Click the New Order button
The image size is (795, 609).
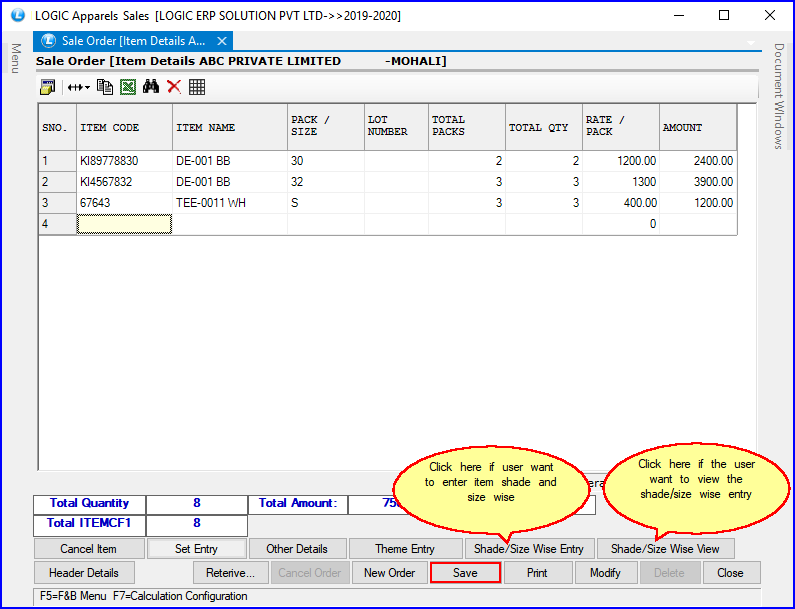click(x=389, y=572)
